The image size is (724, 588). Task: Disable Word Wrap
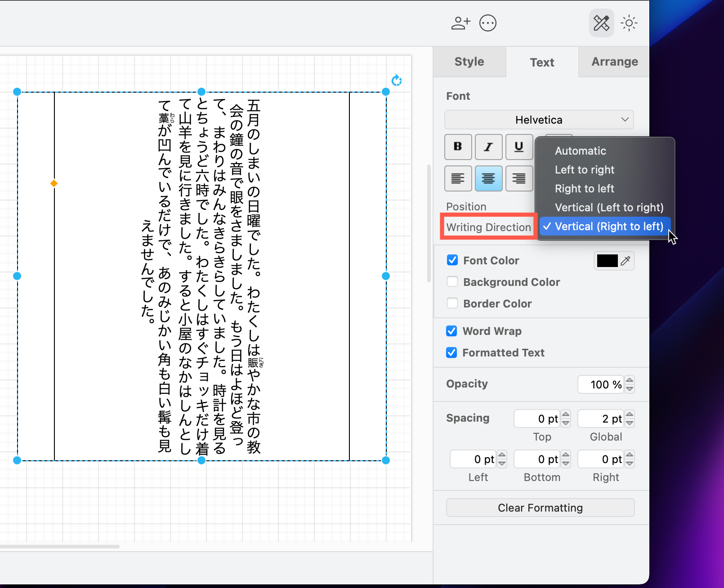pos(451,331)
